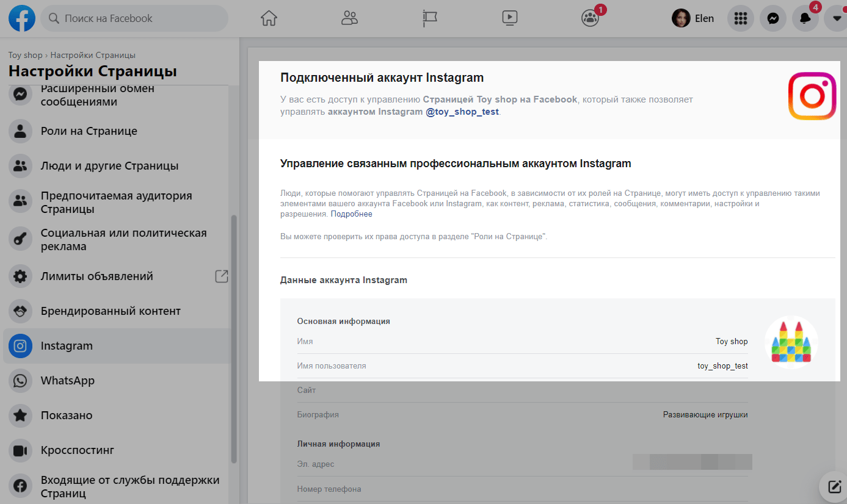The image size is (847, 504).
Task: Open the Friends icon in top bar
Action: 349,18
